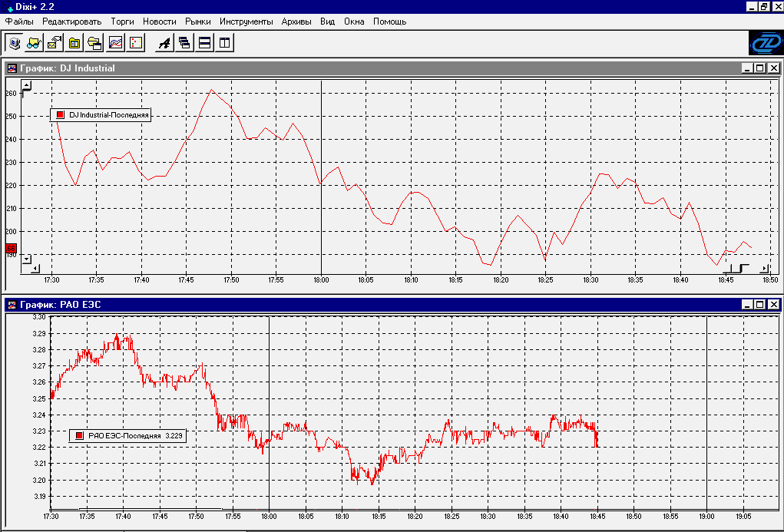
Task: Open the Архивы menu
Action: point(296,21)
